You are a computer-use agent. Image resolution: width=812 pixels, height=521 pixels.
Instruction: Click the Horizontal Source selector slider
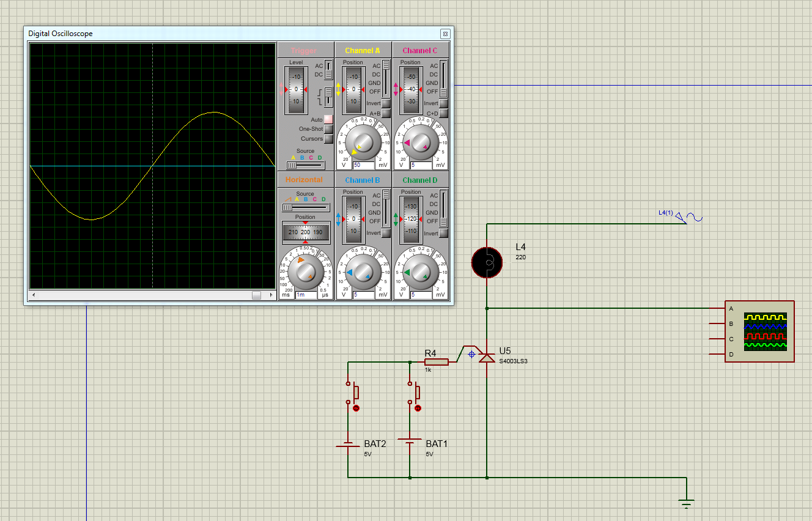point(305,207)
